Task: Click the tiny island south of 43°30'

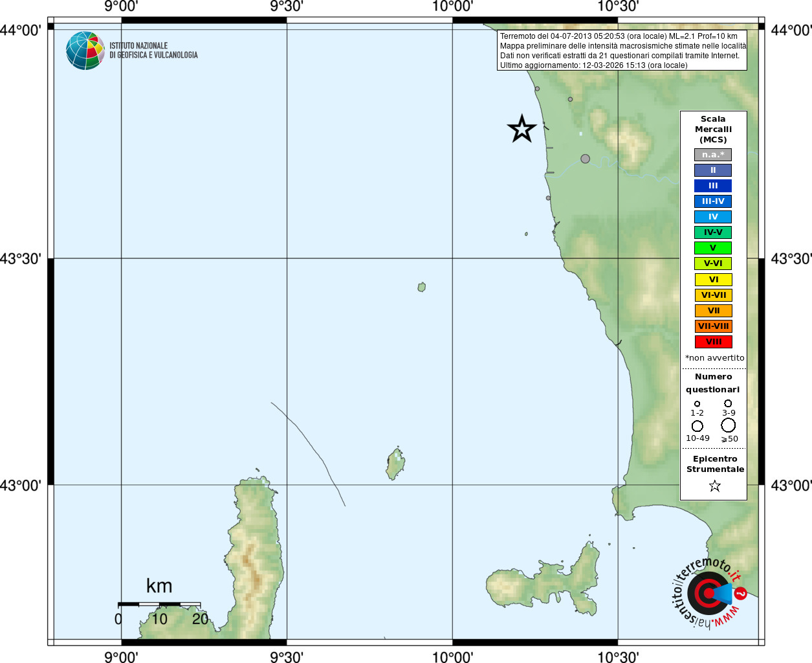Action: point(422,287)
